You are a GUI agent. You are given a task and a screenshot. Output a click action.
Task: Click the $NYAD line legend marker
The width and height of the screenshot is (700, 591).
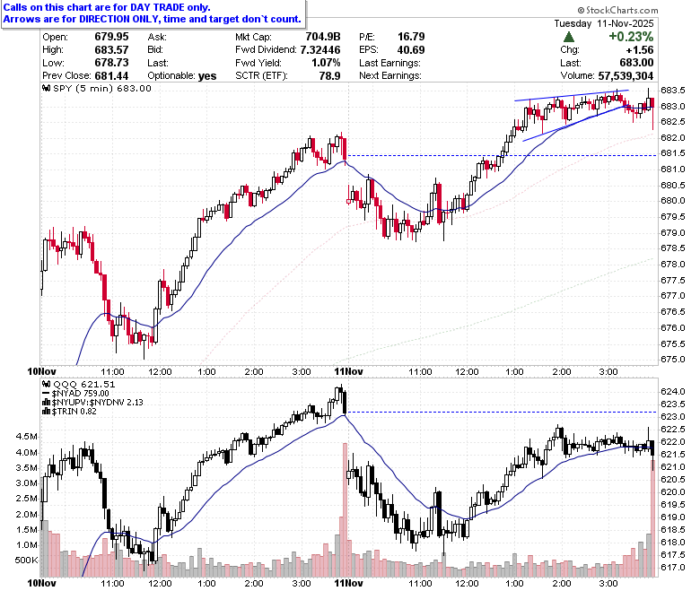[x=46, y=394]
